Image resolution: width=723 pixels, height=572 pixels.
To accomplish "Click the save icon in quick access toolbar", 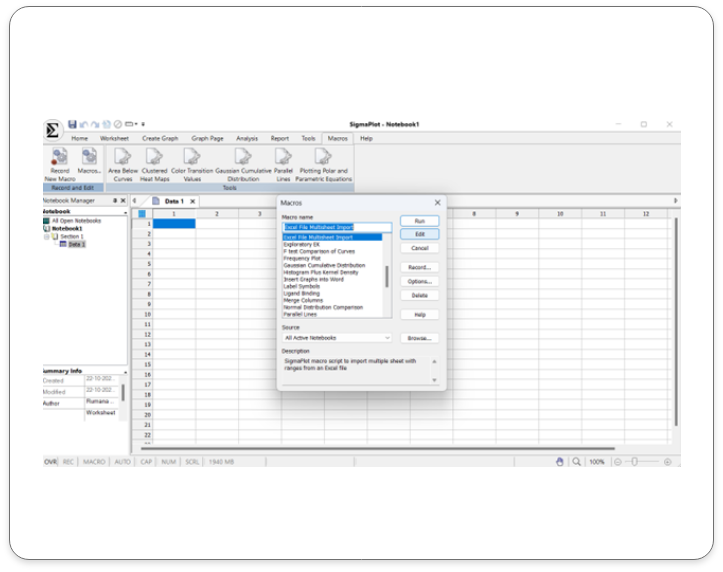I will pos(73,123).
